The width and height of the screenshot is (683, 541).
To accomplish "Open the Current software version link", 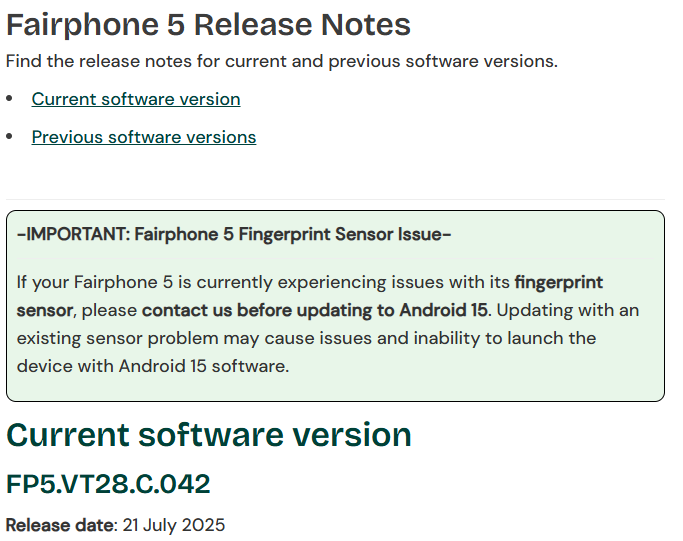I will pos(136,99).
